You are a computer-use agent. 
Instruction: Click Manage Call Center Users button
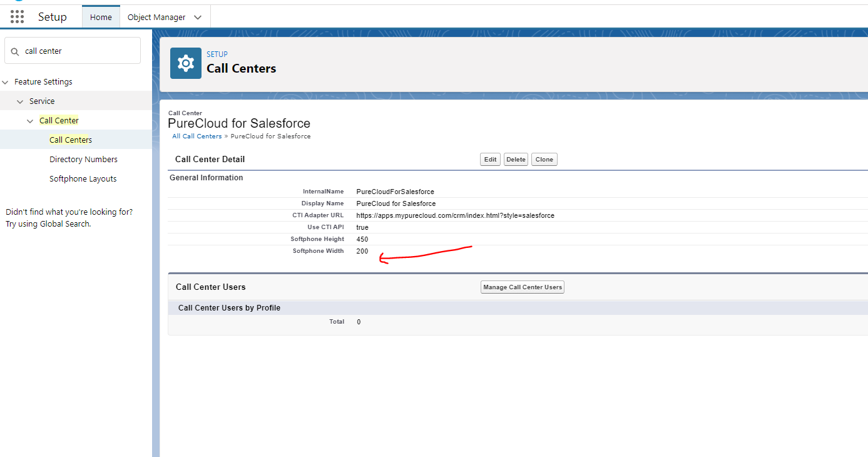point(523,287)
